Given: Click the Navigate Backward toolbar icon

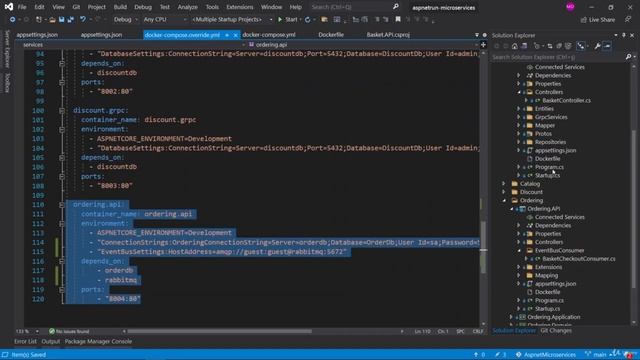Looking at the screenshot, I should coord(13,20).
